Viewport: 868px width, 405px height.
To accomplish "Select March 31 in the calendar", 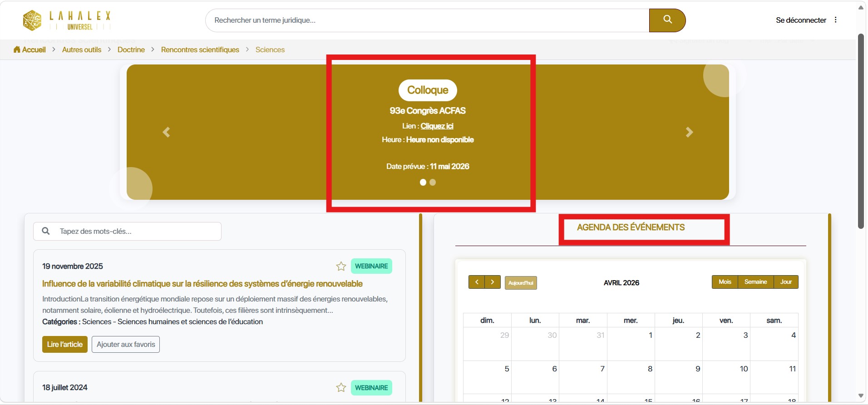I will click(x=583, y=344).
